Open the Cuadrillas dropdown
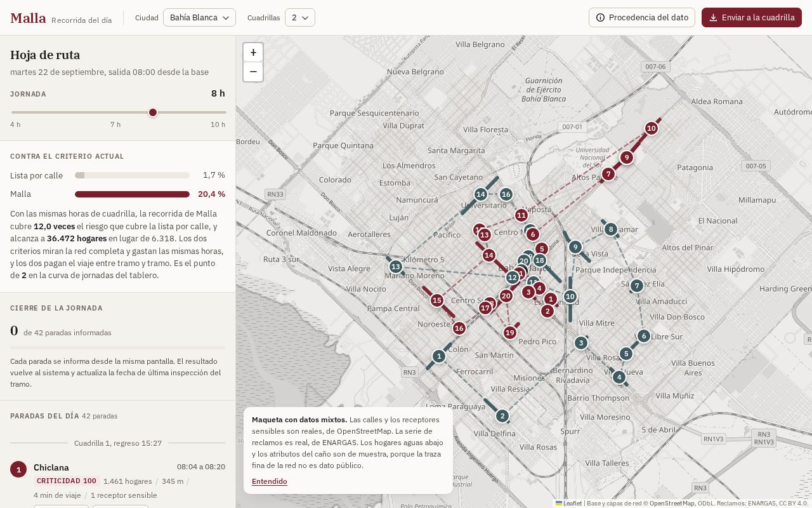This screenshot has height=508, width=812. tap(300, 18)
